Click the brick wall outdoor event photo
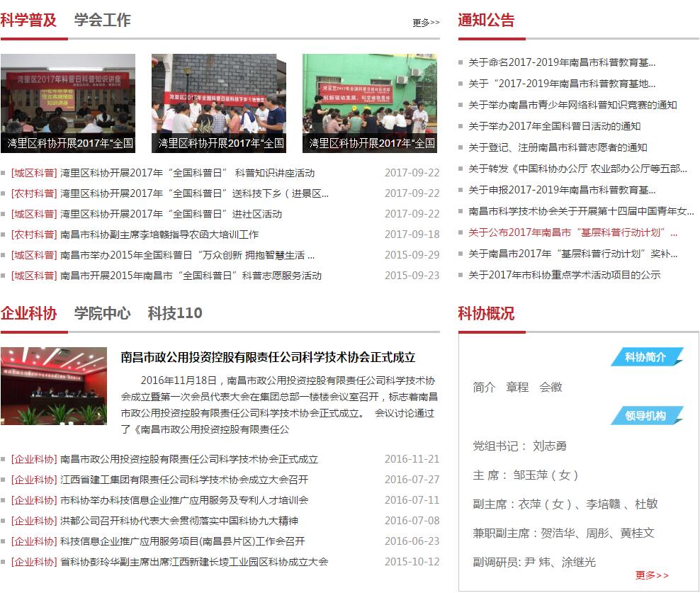Image resolution: width=700 pixels, height=593 pixels. pyautogui.click(x=218, y=103)
